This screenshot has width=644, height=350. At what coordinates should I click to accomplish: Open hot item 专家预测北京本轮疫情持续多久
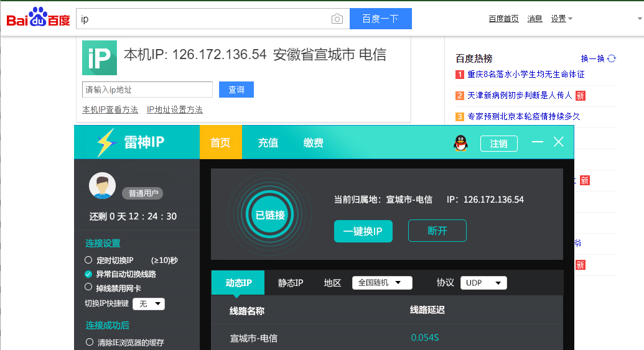tap(524, 116)
